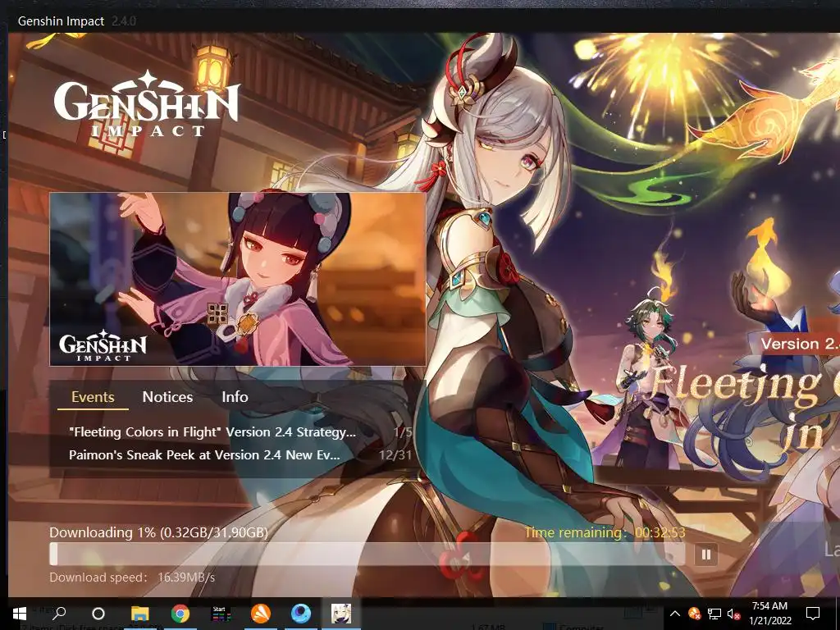Click the orange tray icon with red X
The height and width of the screenshot is (630, 840).
click(x=694, y=614)
